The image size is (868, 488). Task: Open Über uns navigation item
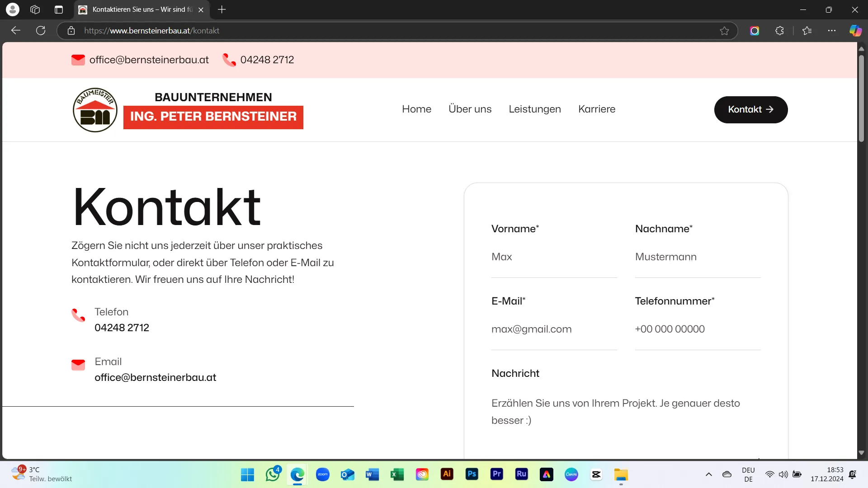pos(470,109)
